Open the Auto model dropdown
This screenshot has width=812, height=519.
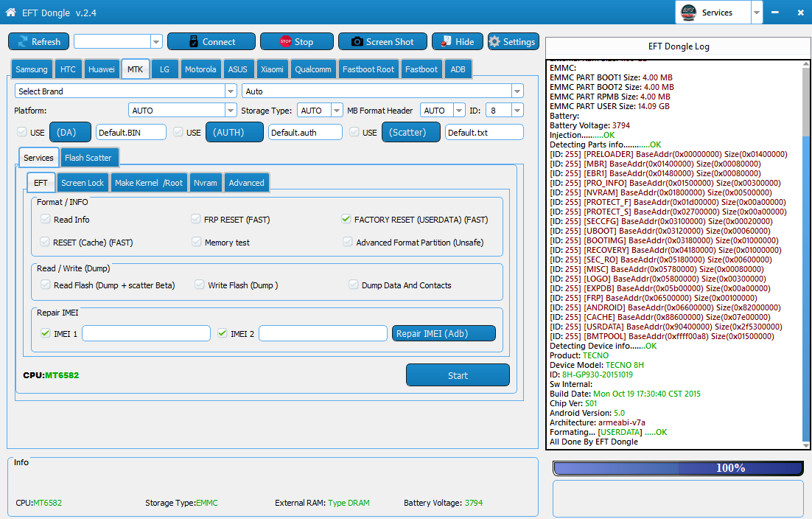point(517,91)
